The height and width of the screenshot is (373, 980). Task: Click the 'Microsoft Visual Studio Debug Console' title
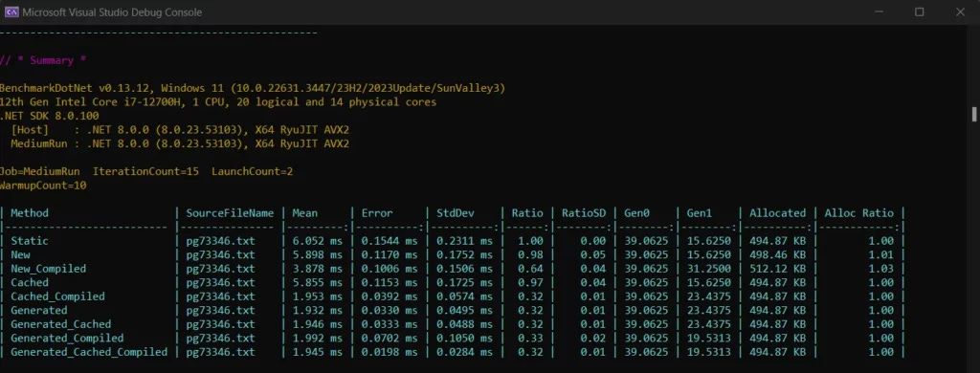tap(112, 11)
